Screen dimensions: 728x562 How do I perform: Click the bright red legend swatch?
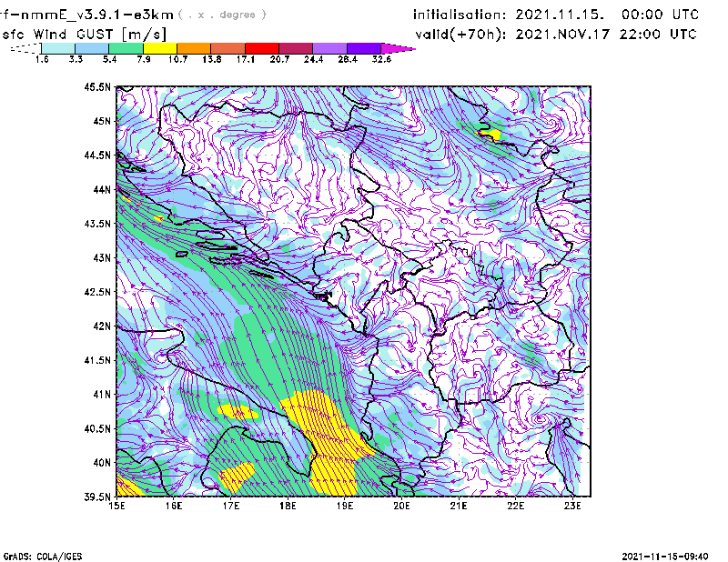coord(262,48)
